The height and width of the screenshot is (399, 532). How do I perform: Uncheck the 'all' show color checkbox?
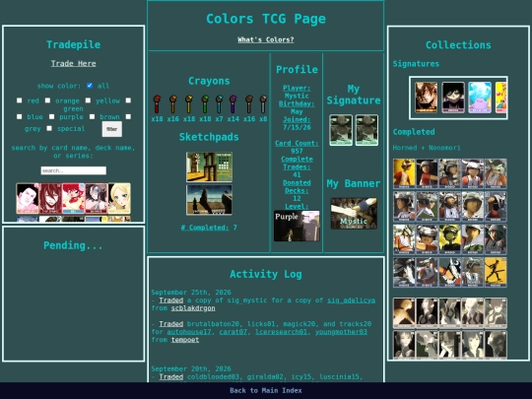coord(90,86)
